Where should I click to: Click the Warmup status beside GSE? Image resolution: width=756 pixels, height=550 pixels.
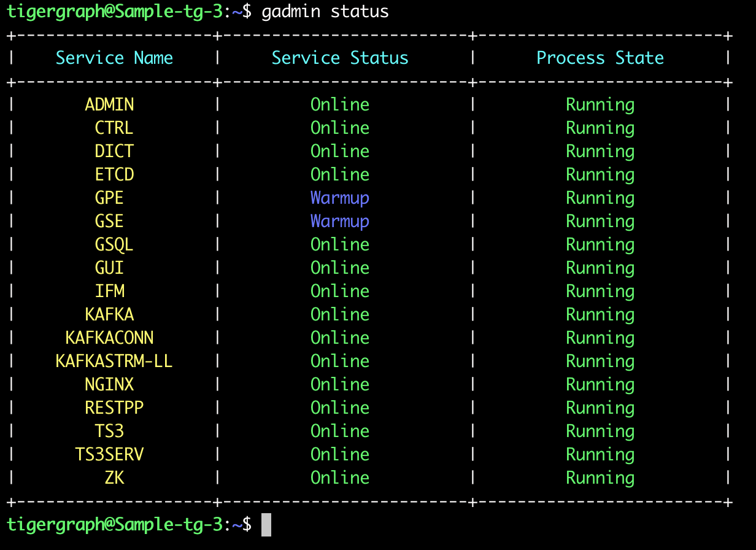click(340, 221)
